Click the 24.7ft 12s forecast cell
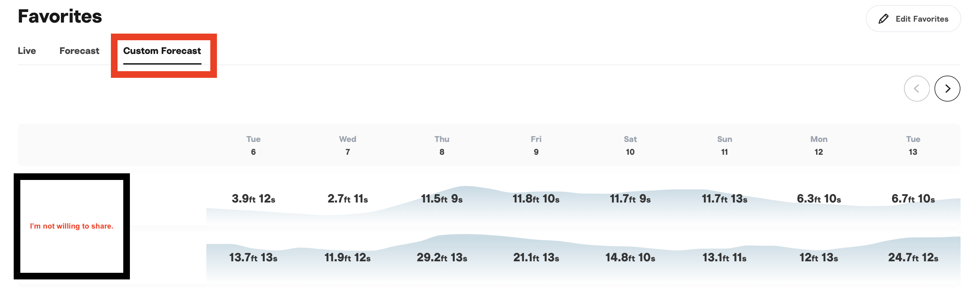 913,257
